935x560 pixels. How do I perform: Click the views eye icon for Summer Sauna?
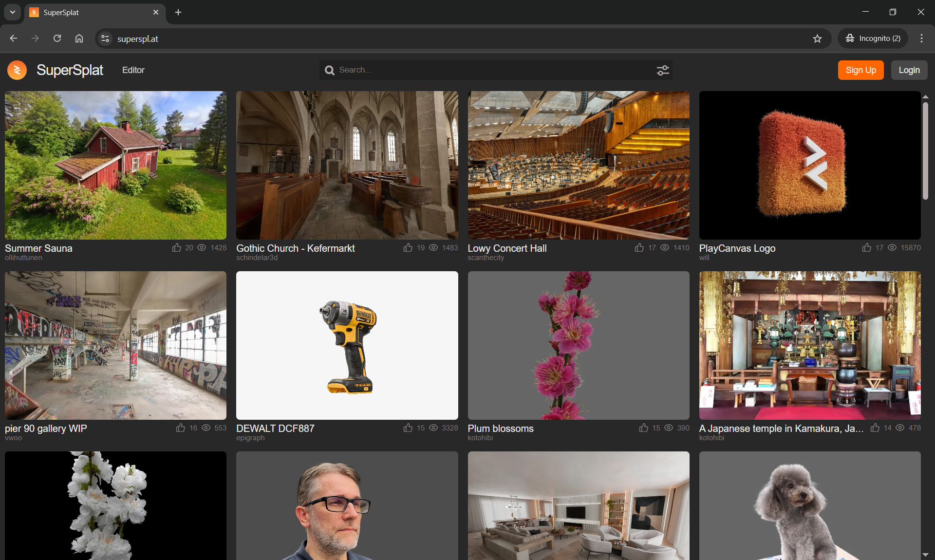[202, 248]
